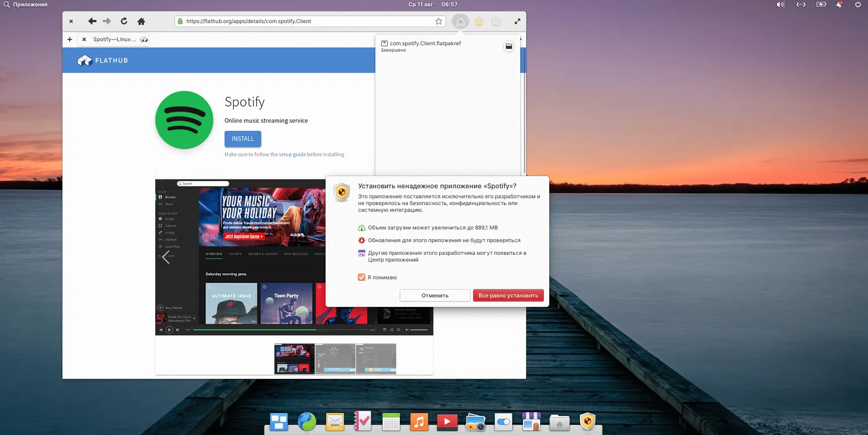Open the Mail app in dock
Image resolution: width=868 pixels, height=435 pixels.
335,422
